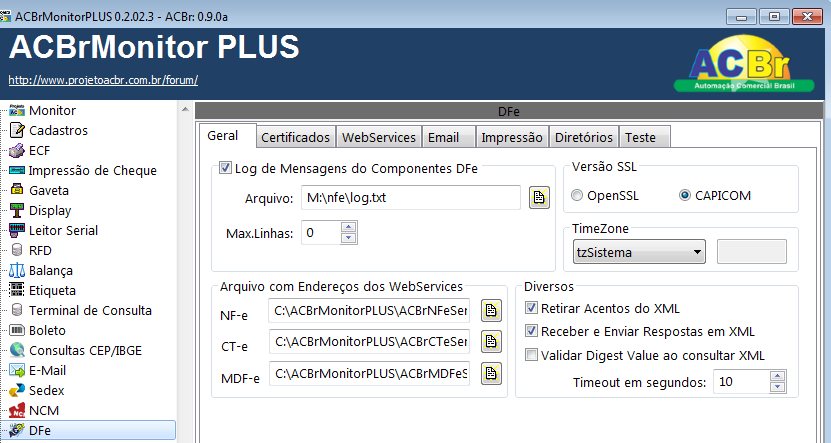The image size is (831, 443).
Task: Open the Etiqueta label icon
Action: (17, 290)
